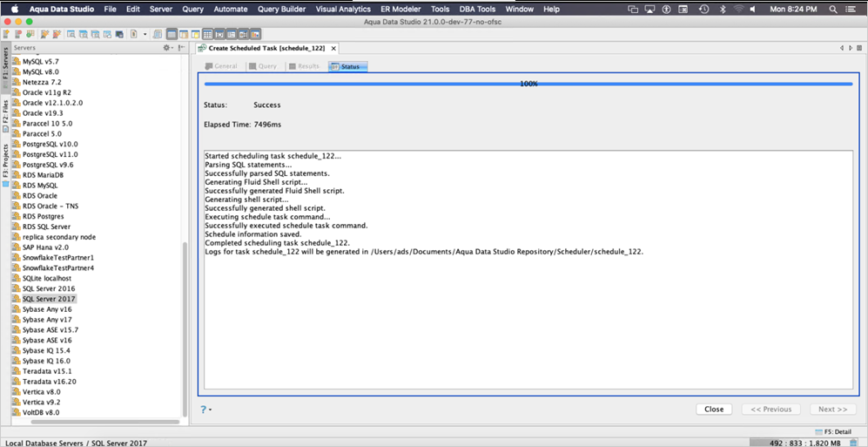Click the server icon with red circle badge
868x447 pixels.
(18, 34)
